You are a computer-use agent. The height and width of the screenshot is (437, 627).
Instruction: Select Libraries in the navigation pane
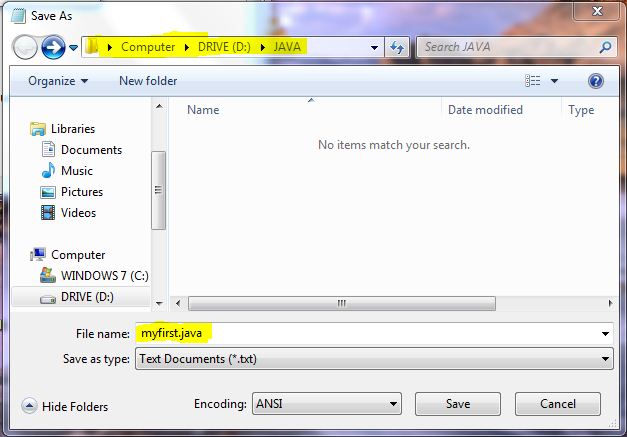pyautogui.click(x=73, y=129)
